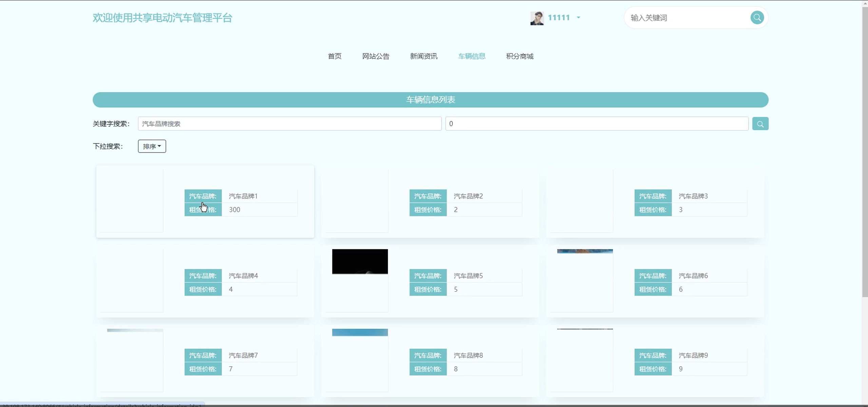Go to 网站公告 page
The image size is (868, 407).
pos(375,56)
